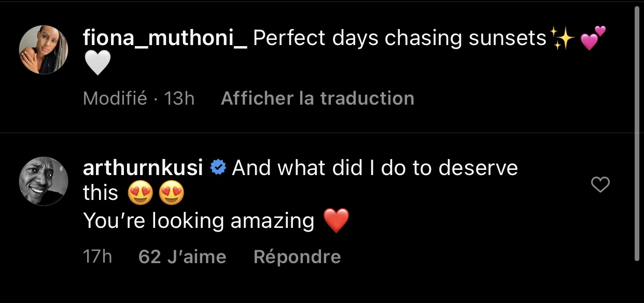
Task: Click the "Modifié · 13h" timestamp
Action: [138, 98]
